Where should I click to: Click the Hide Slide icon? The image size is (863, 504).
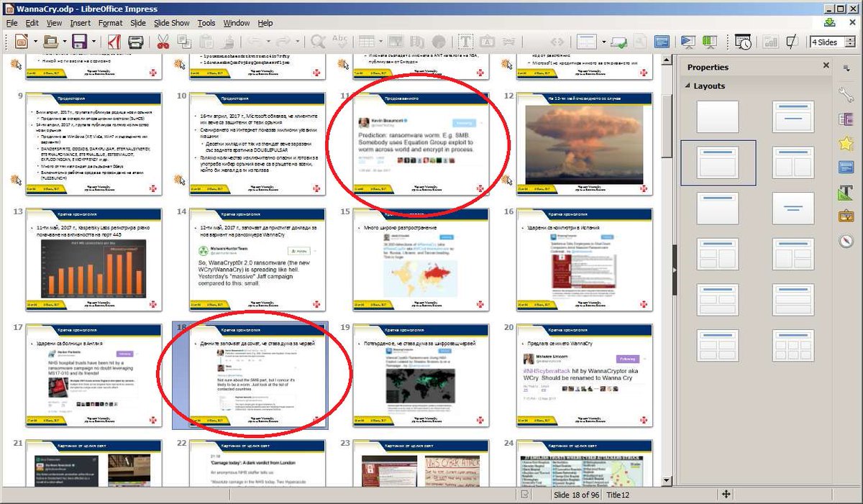[792, 42]
